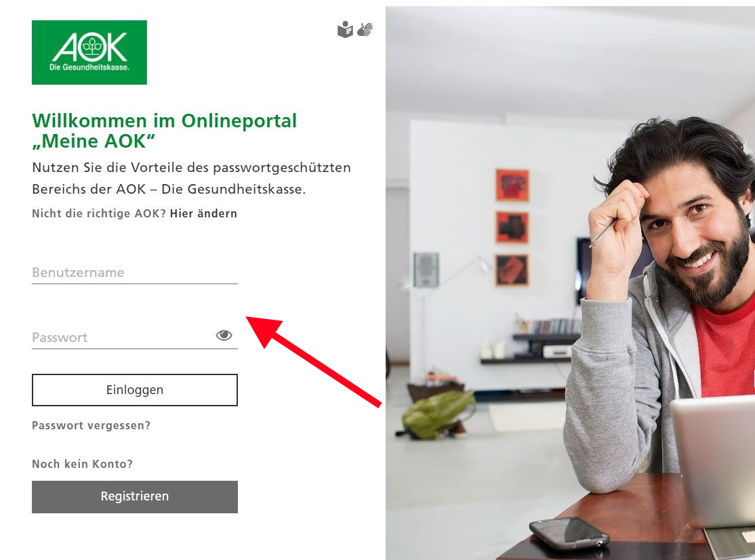Toggle password visibility with the eye icon

(224, 335)
